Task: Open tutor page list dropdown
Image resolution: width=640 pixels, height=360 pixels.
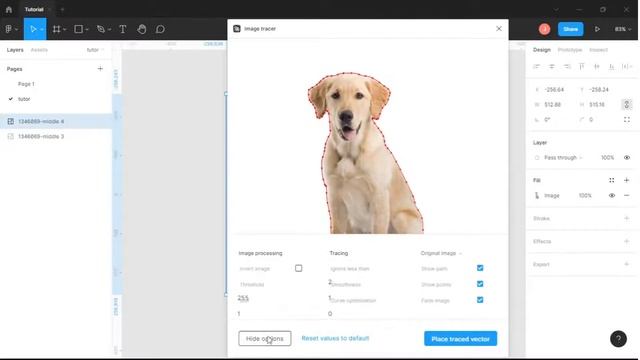Action: pos(95,50)
